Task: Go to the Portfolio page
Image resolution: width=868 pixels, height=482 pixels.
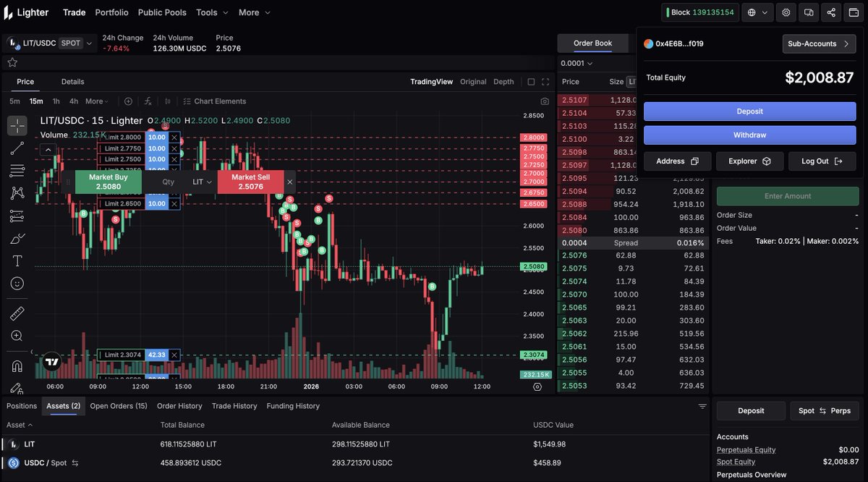Action: point(111,12)
